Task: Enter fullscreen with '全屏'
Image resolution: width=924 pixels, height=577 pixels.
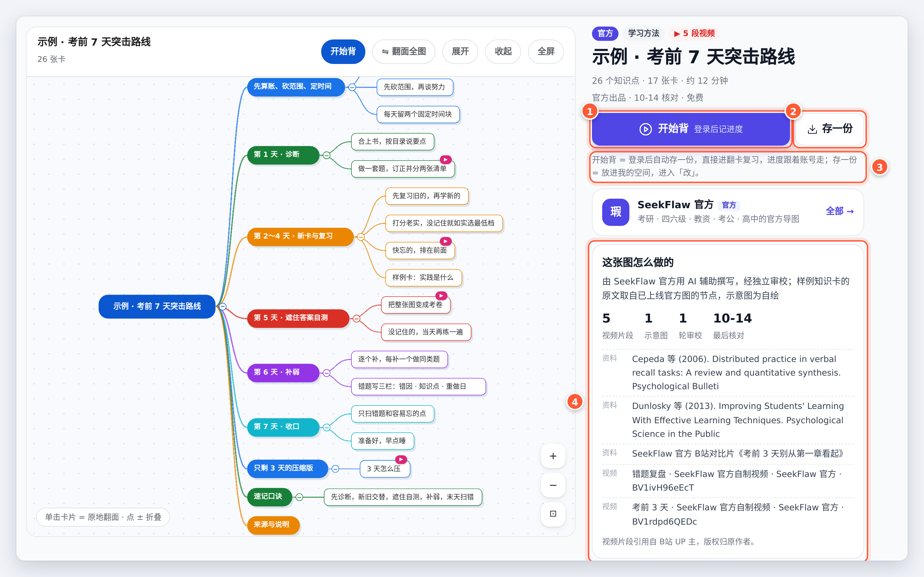Action: pos(546,51)
